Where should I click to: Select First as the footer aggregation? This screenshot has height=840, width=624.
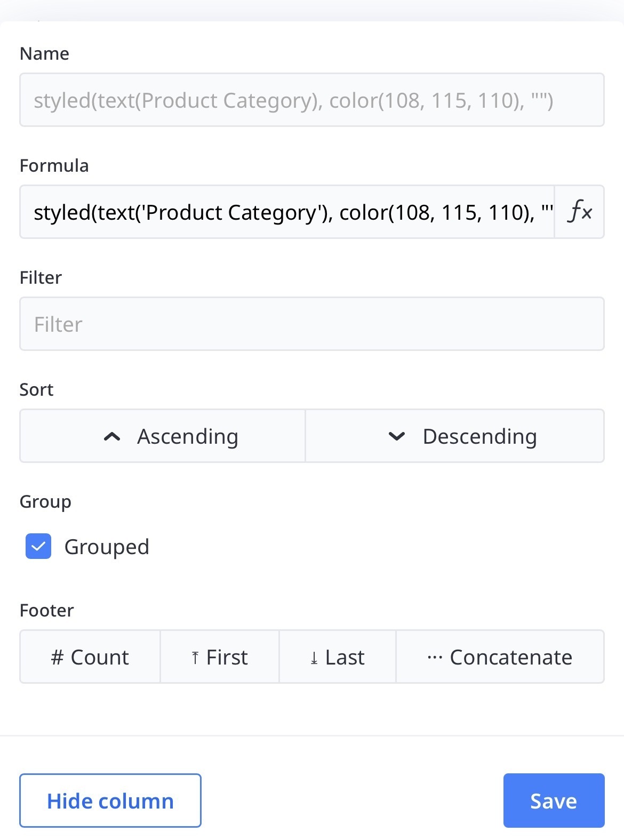[x=220, y=657]
